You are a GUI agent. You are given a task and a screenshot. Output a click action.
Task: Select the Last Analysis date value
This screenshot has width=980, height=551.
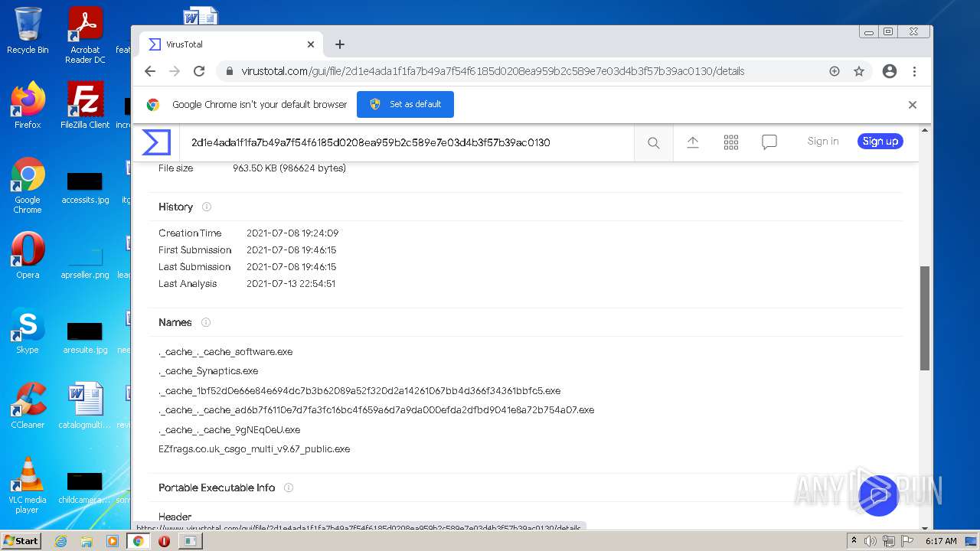pyautogui.click(x=291, y=284)
